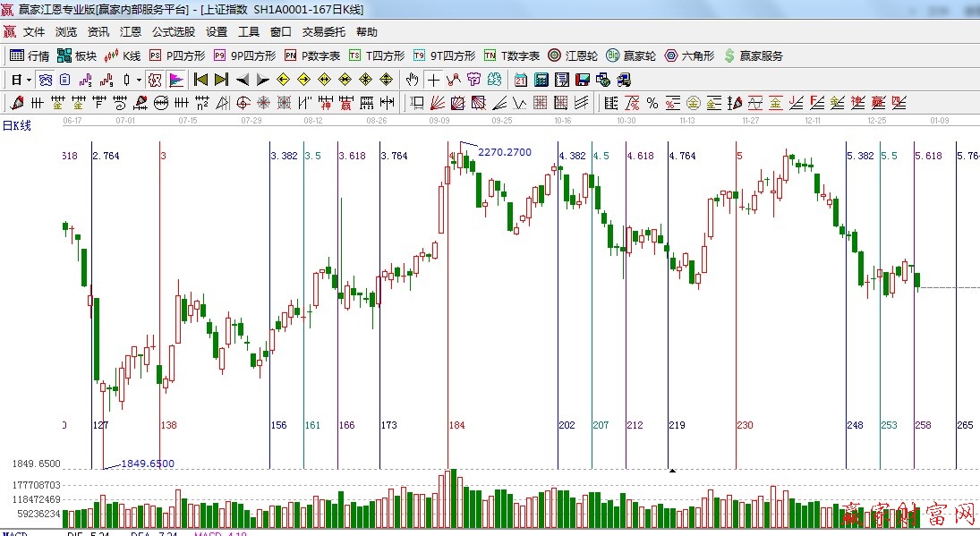Toggle the highlighted colored flag button
The width and height of the screenshot is (980, 536).
coord(175,80)
